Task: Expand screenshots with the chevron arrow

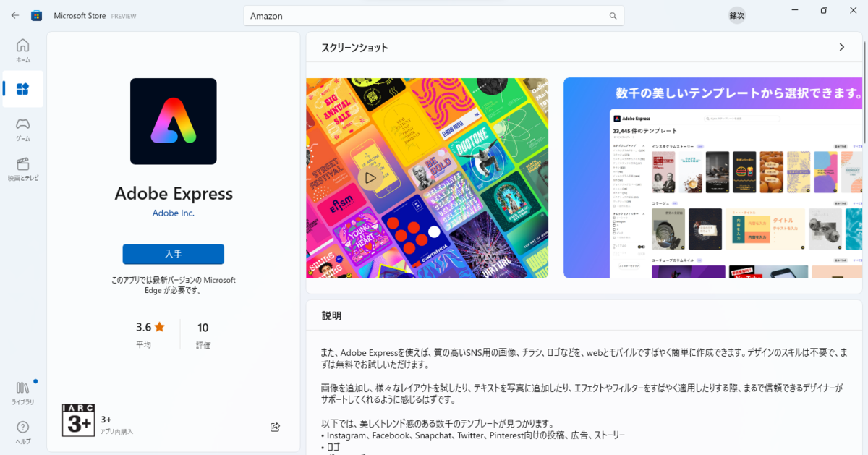Action: point(841,47)
